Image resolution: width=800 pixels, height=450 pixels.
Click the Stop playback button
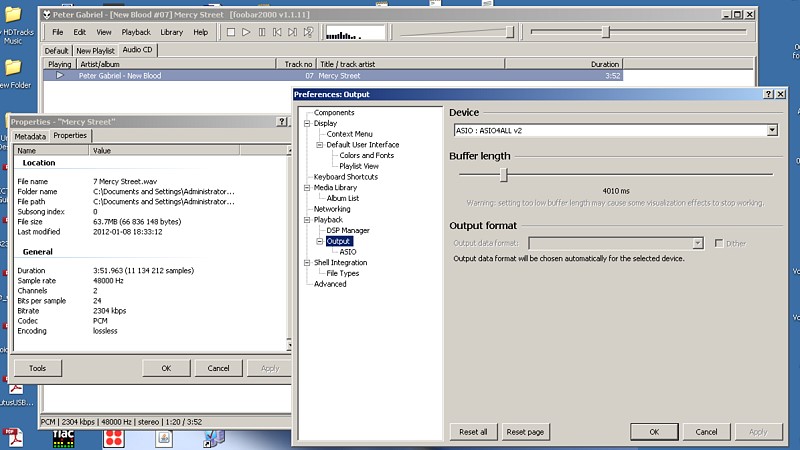pyautogui.click(x=231, y=32)
